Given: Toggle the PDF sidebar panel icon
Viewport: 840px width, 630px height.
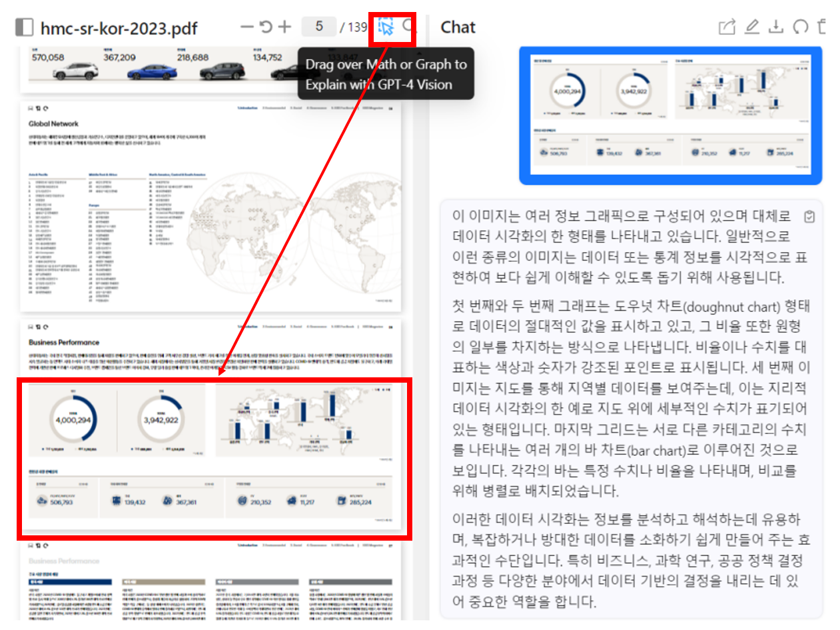Looking at the screenshot, I should pos(24,27).
